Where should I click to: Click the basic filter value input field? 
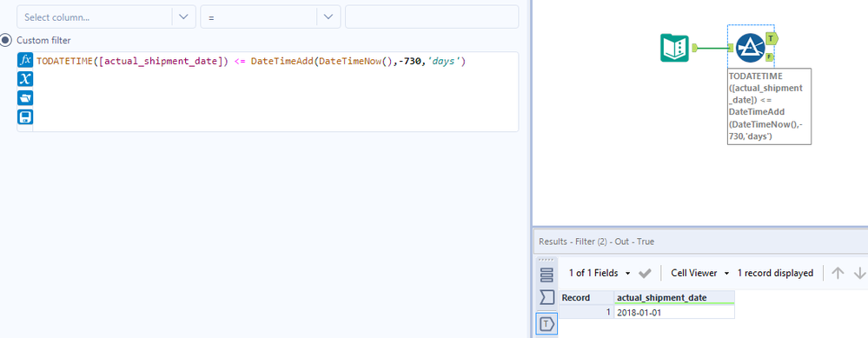tap(432, 17)
